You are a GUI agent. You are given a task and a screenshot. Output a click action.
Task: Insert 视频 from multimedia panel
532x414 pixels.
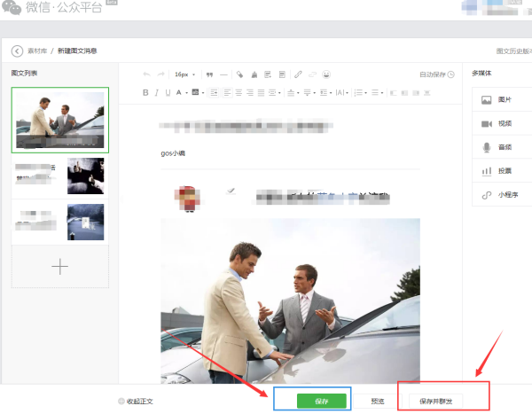(x=503, y=123)
